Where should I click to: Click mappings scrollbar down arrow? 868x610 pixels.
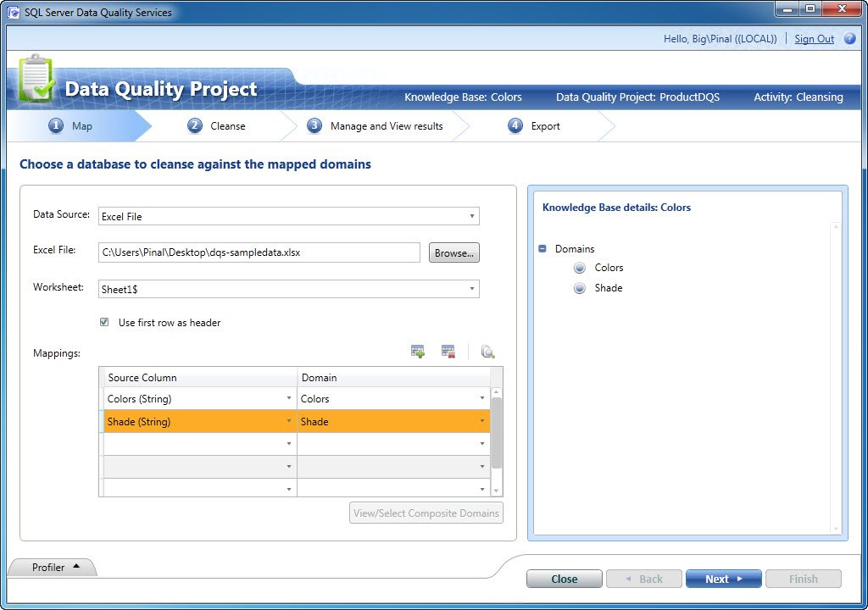[497, 491]
